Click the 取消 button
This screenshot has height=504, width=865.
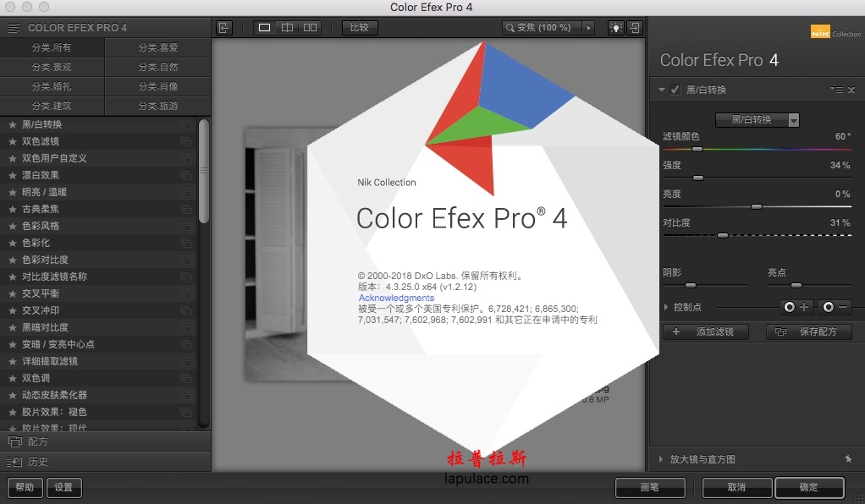tap(737, 487)
